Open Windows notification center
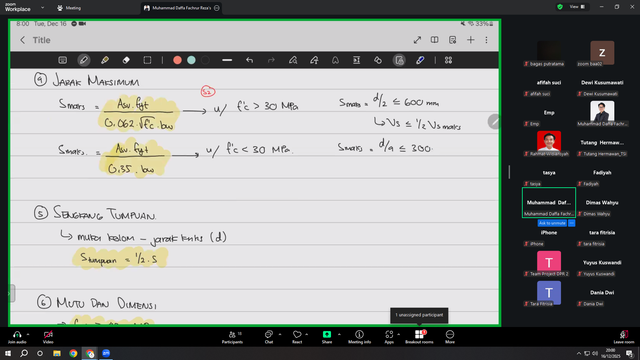 [x=630, y=353]
